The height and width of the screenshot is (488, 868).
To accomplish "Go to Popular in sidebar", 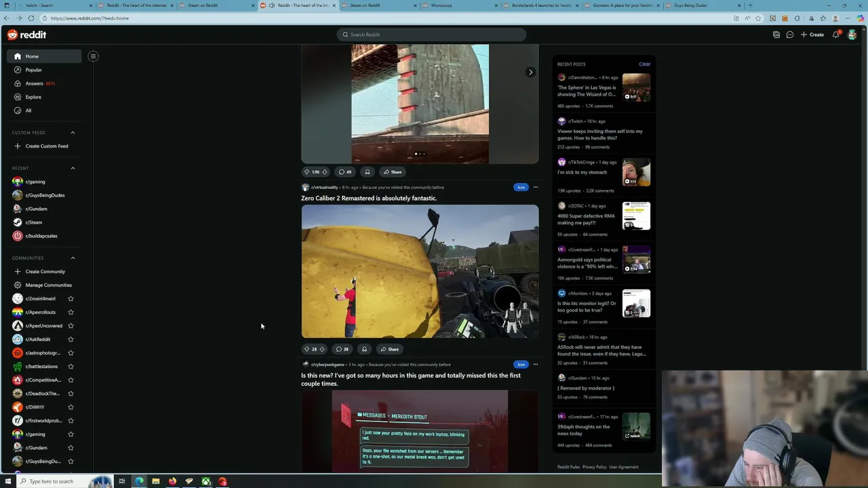I will (44, 70).
